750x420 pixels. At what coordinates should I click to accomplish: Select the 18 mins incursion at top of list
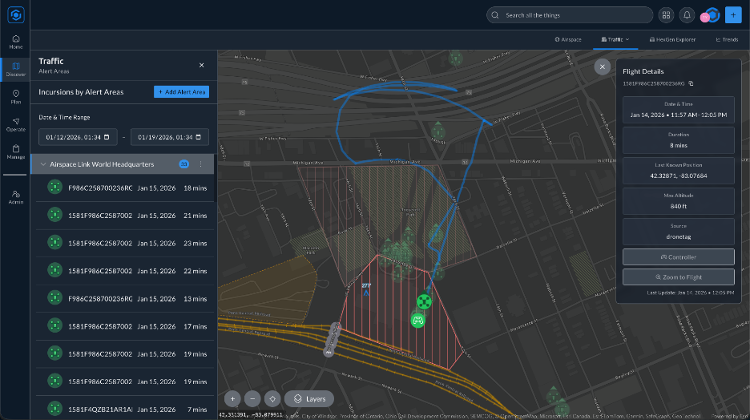pyautogui.click(x=124, y=187)
